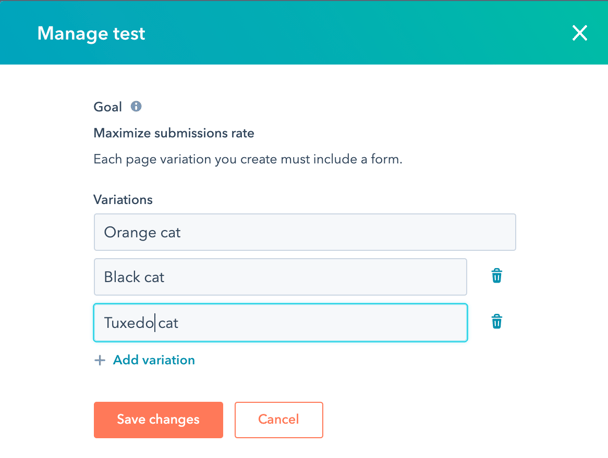Screen dimensions: 608x458
Task: Click the page variation form description text
Action: (x=248, y=159)
